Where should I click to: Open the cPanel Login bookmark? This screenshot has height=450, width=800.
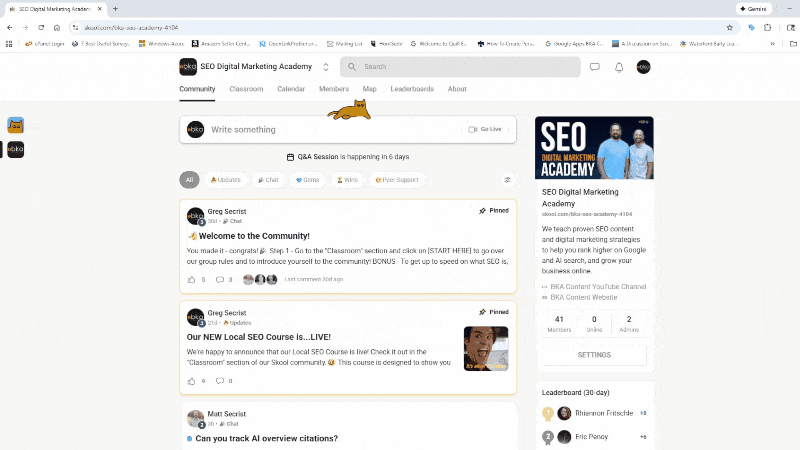(x=45, y=44)
